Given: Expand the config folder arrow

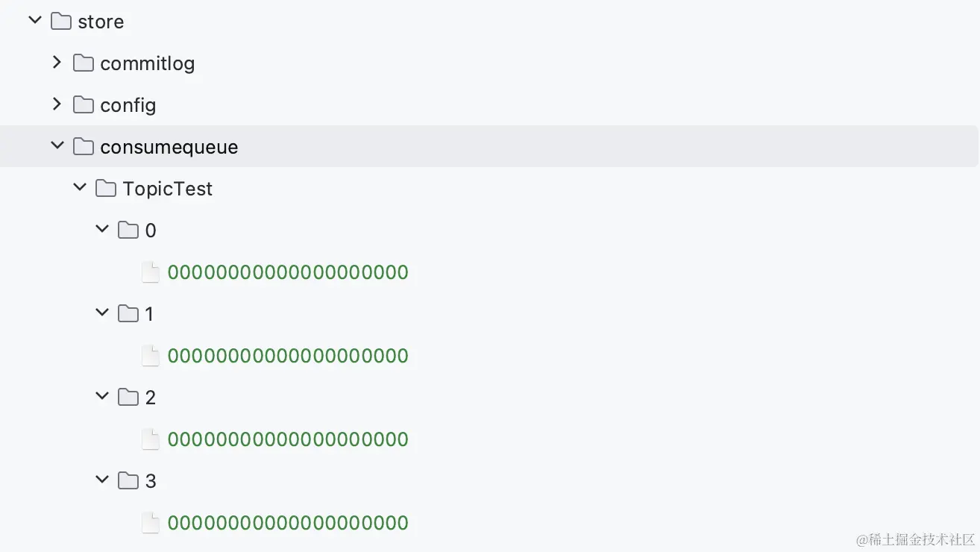Looking at the screenshot, I should pyautogui.click(x=57, y=104).
